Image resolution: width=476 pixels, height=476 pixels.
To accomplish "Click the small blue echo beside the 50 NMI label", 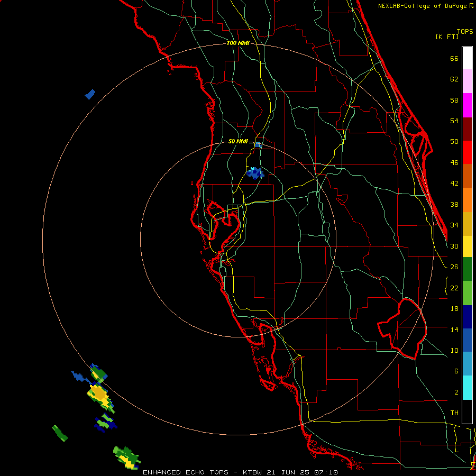I will pos(258,145).
